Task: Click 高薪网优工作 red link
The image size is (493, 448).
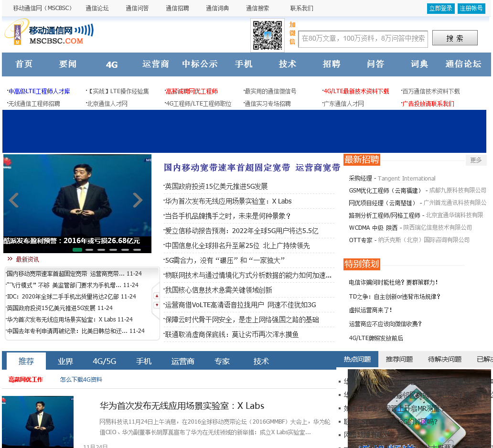Action: click(x=26, y=380)
